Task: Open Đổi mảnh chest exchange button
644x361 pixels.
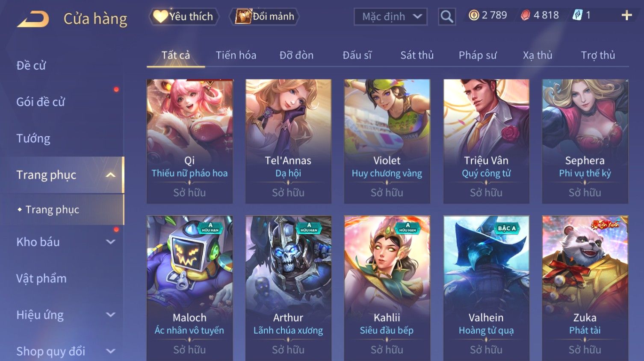Action: (264, 17)
